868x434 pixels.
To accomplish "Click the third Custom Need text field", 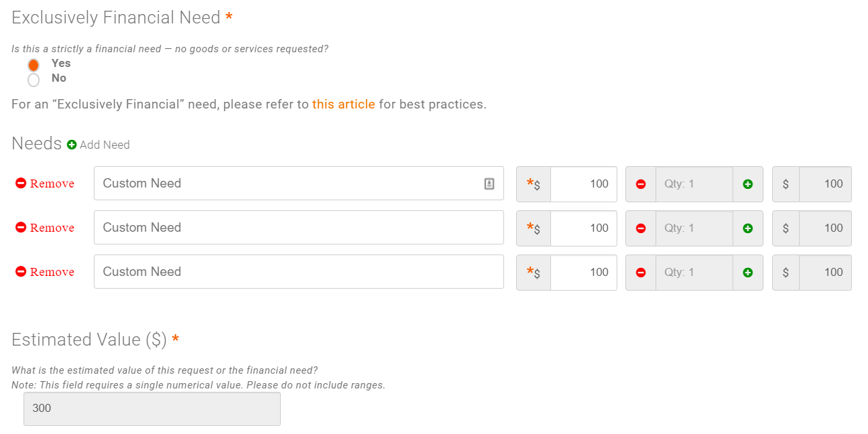I will point(298,272).
